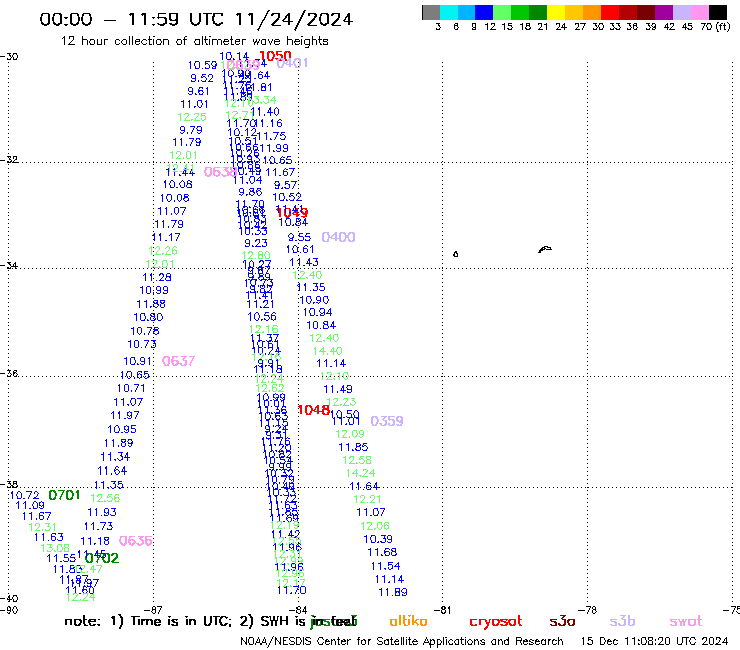Screen dimensions: 740x650
Task: Click the orange altika satellite legend label
Action: pyautogui.click(x=408, y=621)
